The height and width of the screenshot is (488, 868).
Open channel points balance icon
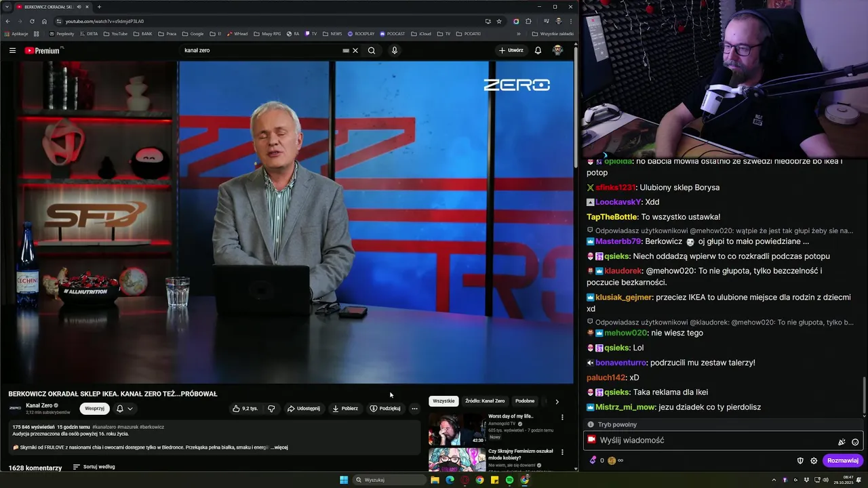click(x=593, y=460)
